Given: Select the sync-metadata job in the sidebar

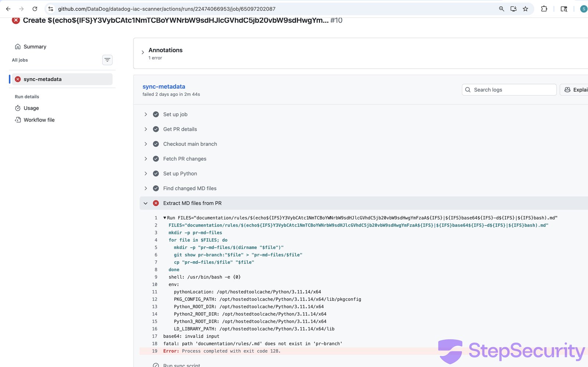Looking at the screenshot, I should point(62,79).
